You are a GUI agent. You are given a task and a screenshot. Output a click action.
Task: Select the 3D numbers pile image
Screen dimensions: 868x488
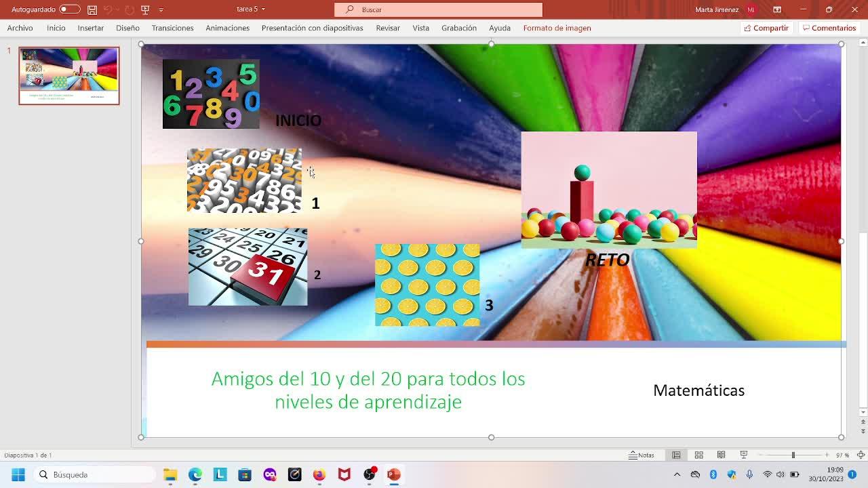click(244, 181)
